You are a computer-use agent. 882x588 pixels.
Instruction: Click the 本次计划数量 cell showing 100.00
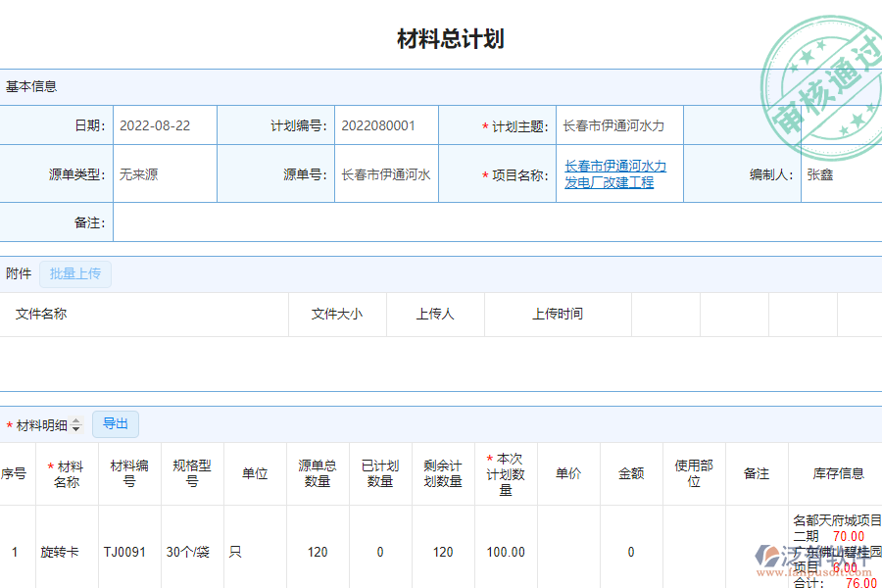506,553
